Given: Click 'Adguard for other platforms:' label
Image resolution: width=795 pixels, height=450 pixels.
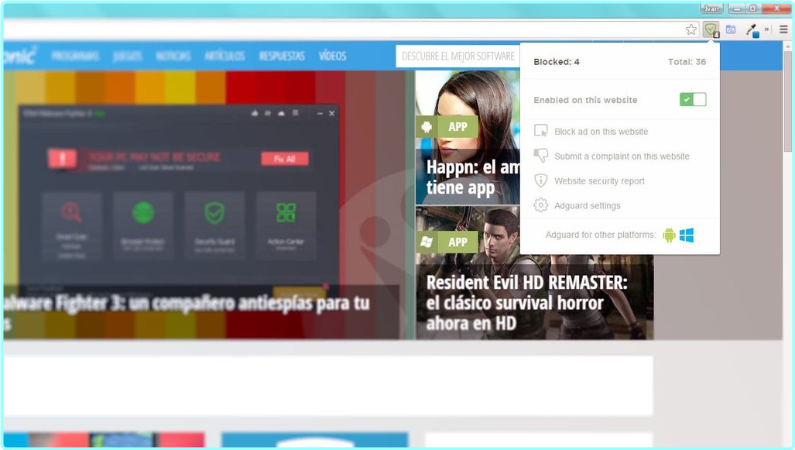Looking at the screenshot, I should coord(600,235).
